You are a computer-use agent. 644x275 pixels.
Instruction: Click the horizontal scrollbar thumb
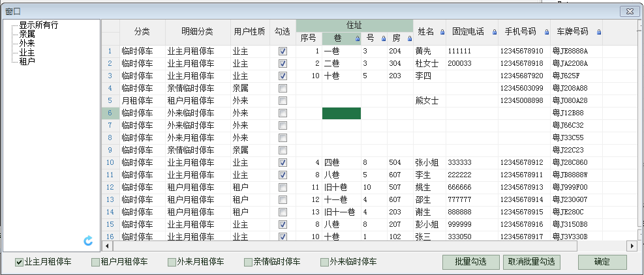(345, 246)
